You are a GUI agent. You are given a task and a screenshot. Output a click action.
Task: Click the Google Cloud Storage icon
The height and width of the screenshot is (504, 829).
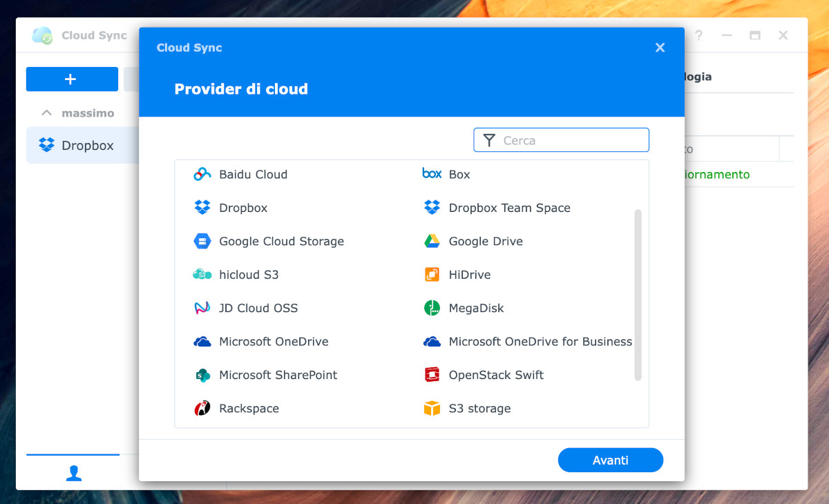[x=202, y=241]
